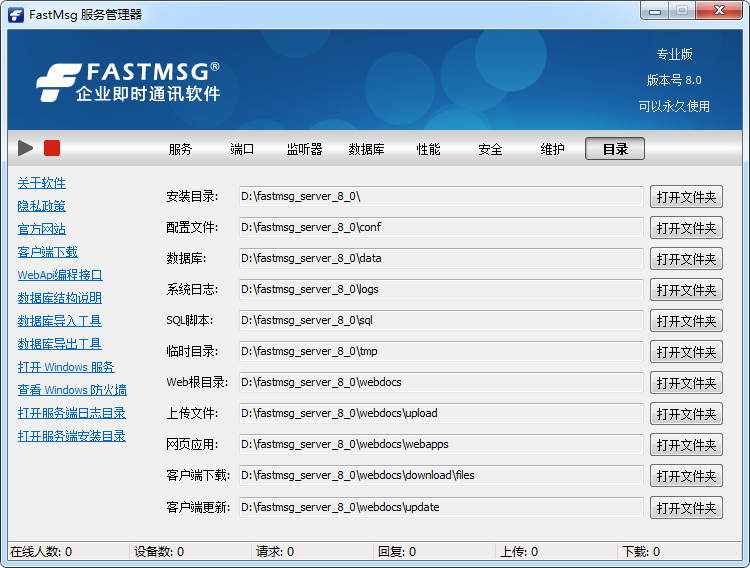Select the 维护 tab

[552, 149]
